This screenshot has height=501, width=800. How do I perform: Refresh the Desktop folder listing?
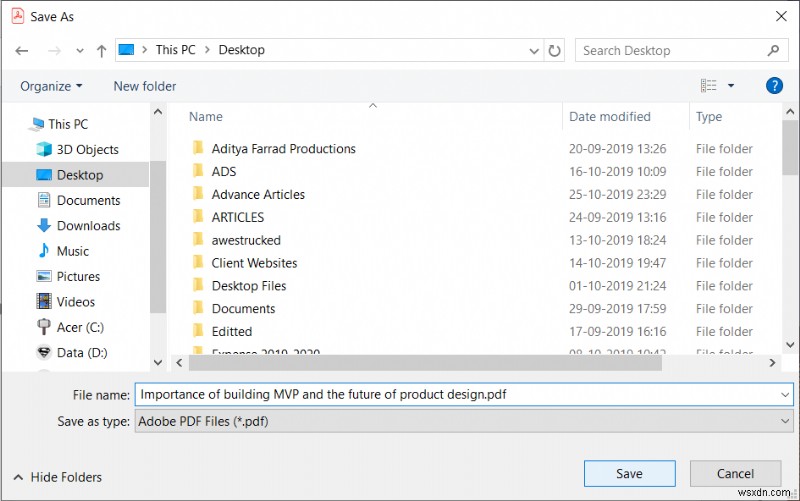tap(554, 51)
